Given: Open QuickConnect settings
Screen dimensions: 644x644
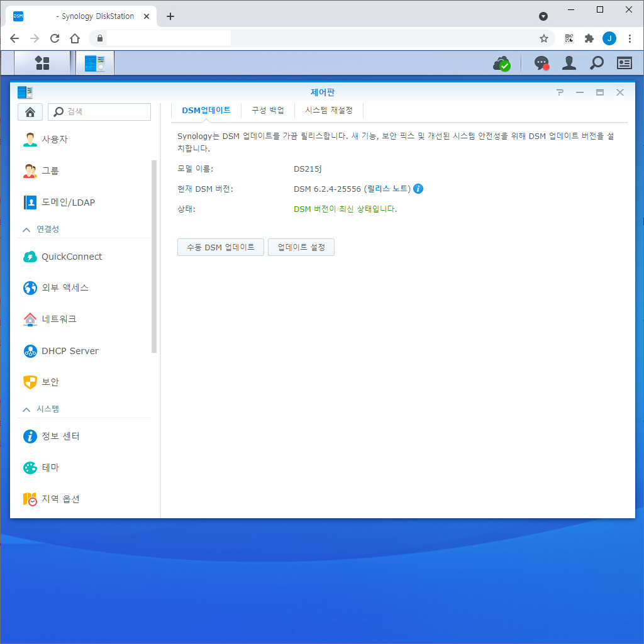Looking at the screenshot, I should tap(84, 257).
